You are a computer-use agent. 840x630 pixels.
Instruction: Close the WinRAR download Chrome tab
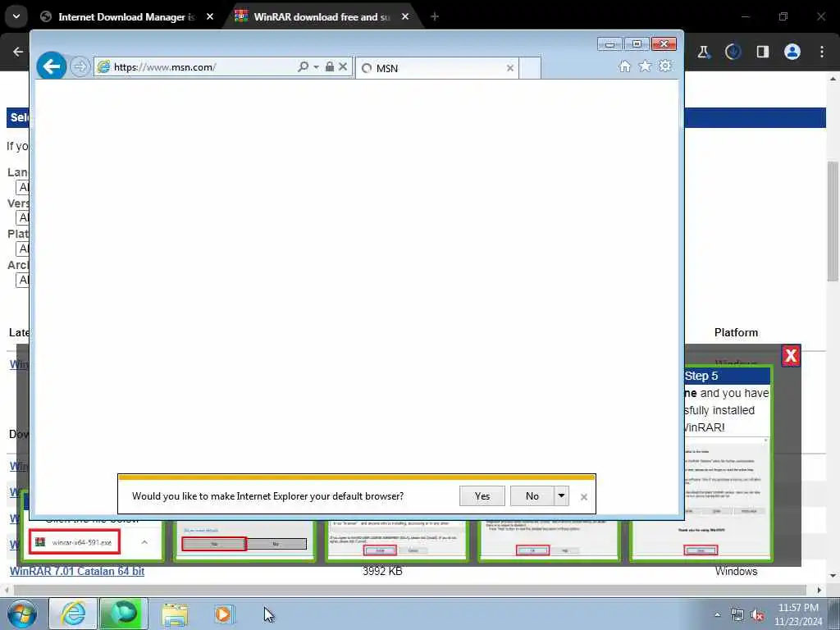(x=405, y=17)
